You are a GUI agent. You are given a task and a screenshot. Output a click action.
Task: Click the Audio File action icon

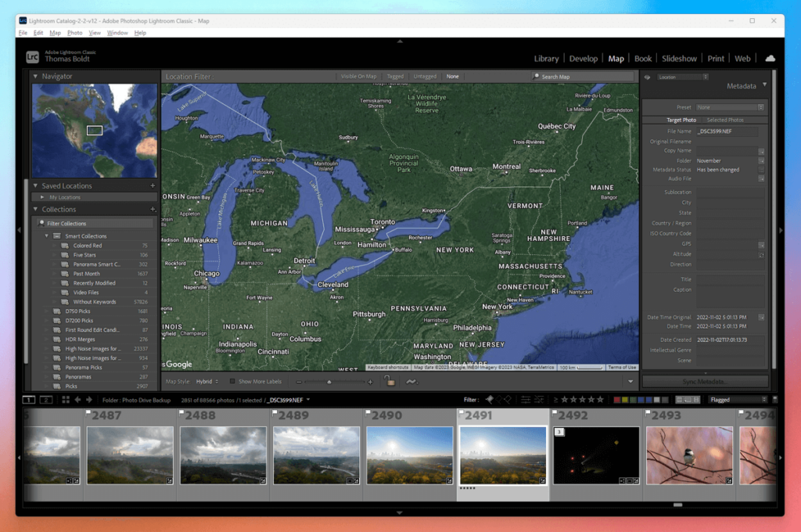(761, 179)
